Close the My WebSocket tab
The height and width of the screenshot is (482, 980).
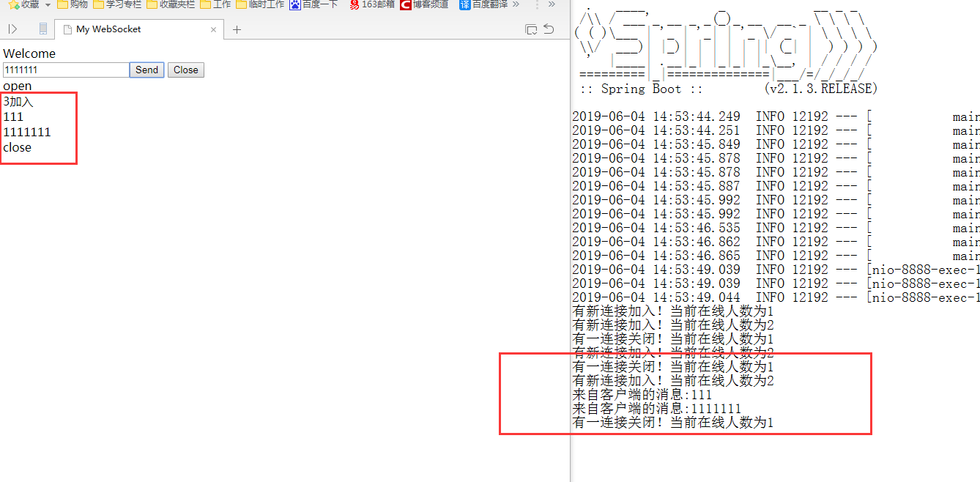(x=214, y=30)
